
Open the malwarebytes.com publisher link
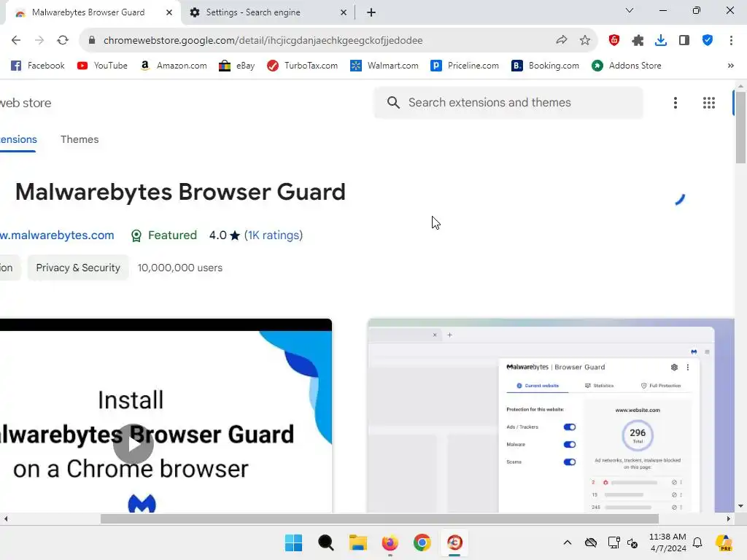(x=57, y=236)
